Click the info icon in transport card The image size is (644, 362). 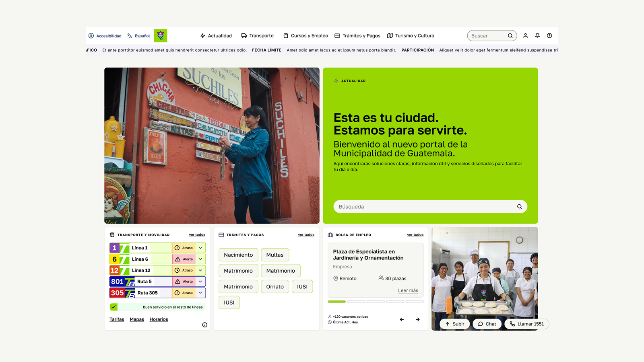(204, 325)
